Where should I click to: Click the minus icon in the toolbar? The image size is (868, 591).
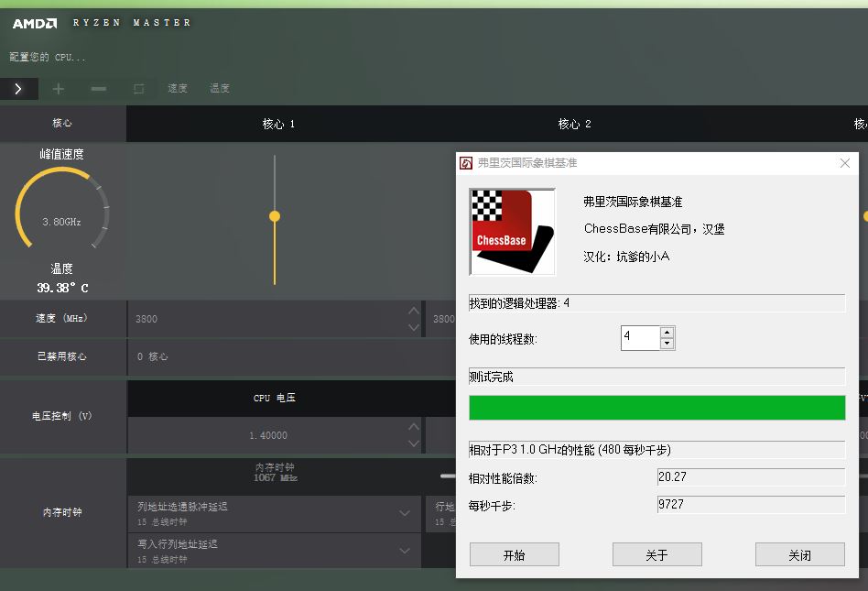point(97,89)
